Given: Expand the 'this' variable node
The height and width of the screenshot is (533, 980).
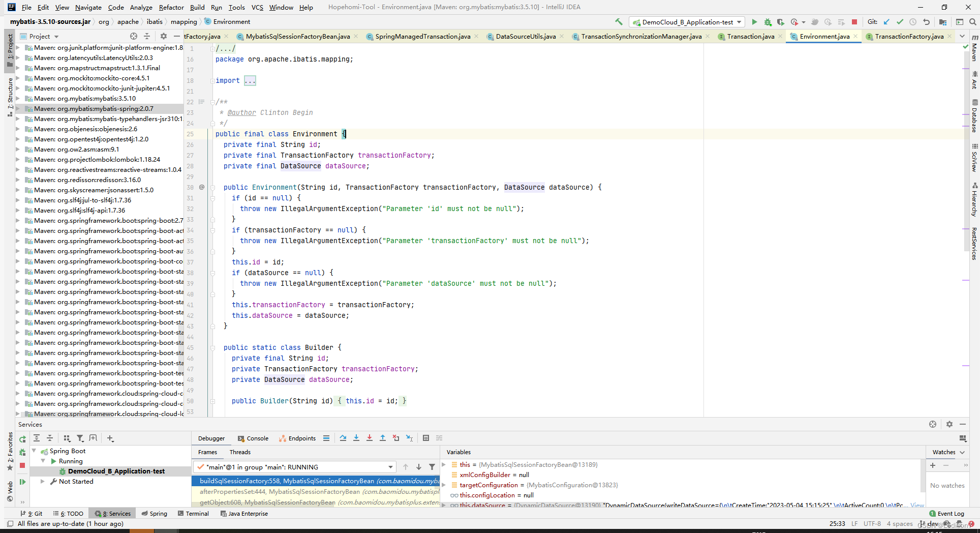Looking at the screenshot, I should point(444,465).
